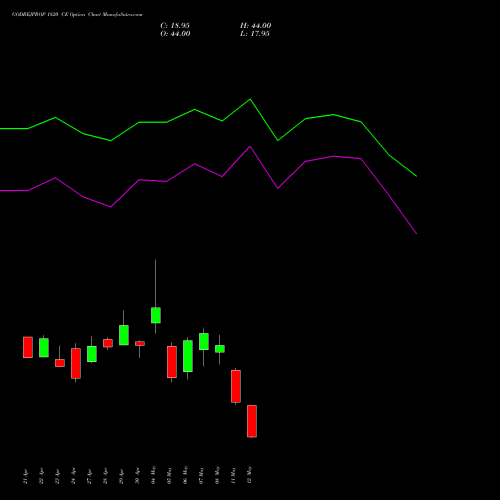Select the 05 May date label
500x500 pixels.
(x=170, y=476)
